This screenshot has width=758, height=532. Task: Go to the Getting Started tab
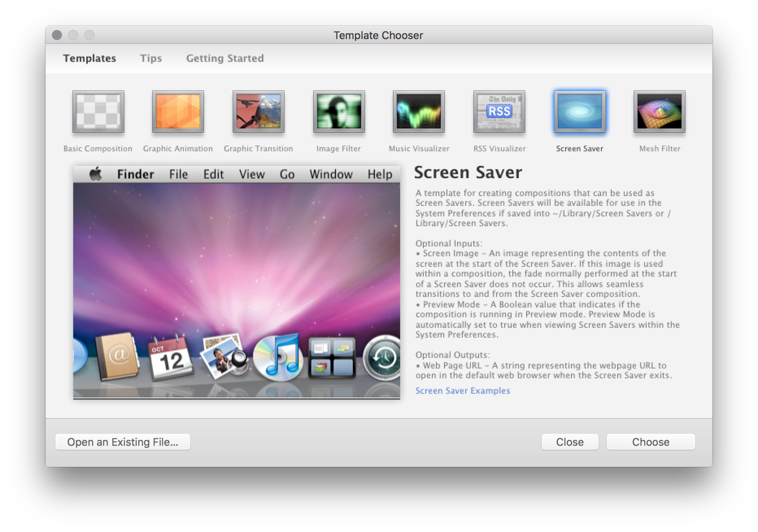coord(225,58)
